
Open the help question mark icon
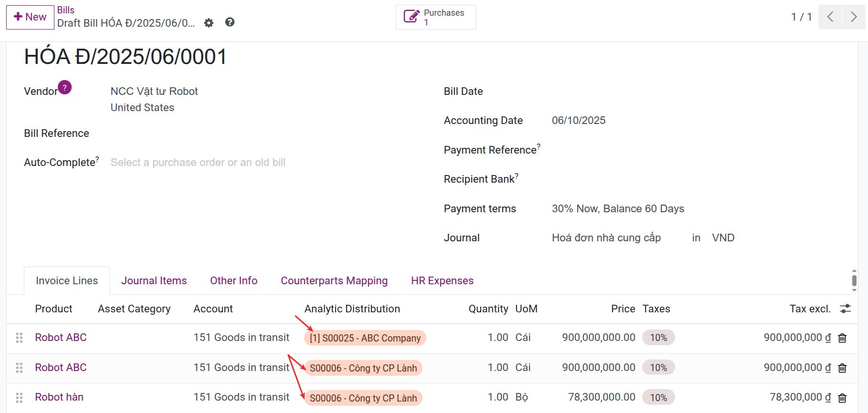tap(230, 22)
